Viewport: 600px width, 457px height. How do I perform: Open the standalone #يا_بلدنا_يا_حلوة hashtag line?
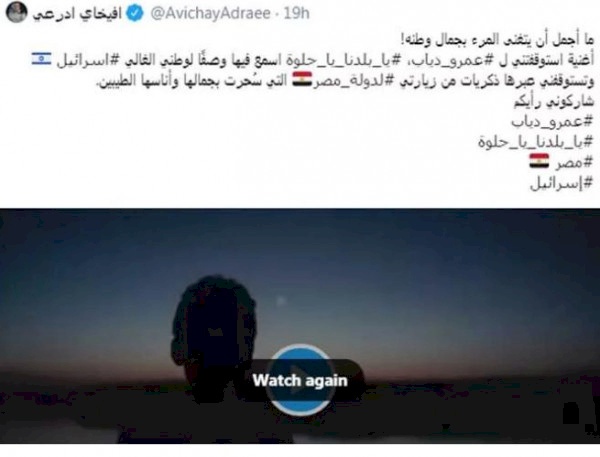tap(536, 142)
